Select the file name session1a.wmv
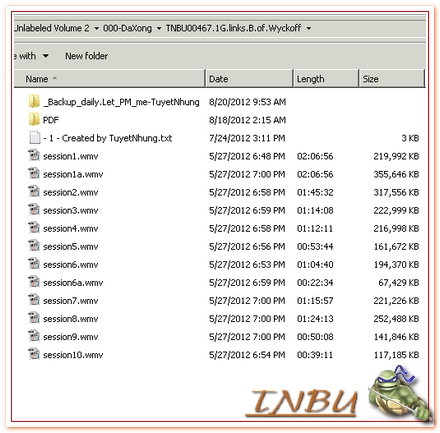This screenshot has height=433, width=440. pyautogui.click(x=73, y=174)
